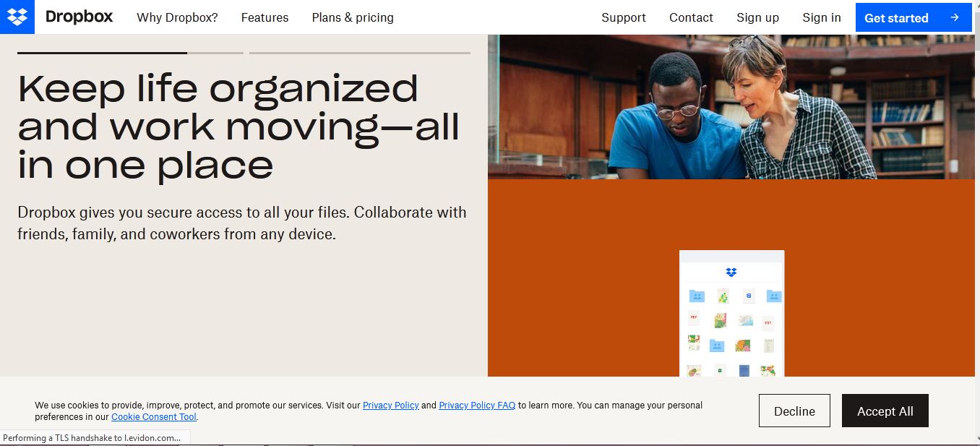Click the blue Get started button
Screen dimensions: 980x446
coord(914,17)
